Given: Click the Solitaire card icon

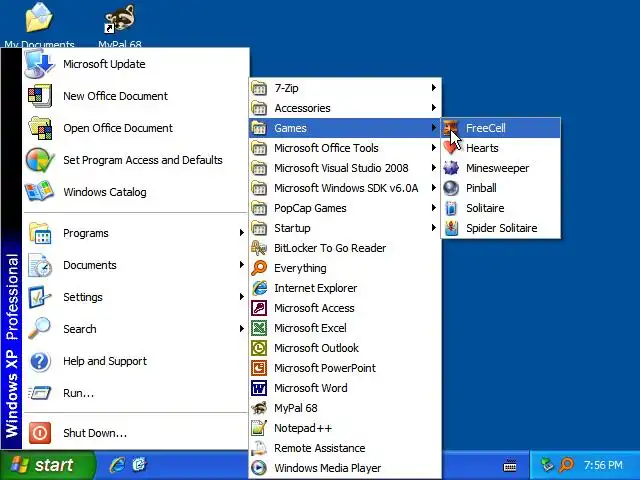Looking at the screenshot, I should pos(451,208).
